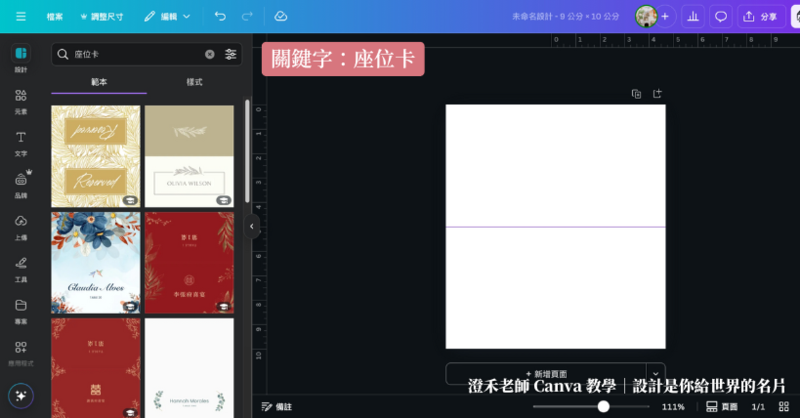This screenshot has height=418, width=800.
Task: Toggle the 頁面 grid view
Action: coord(722,407)
